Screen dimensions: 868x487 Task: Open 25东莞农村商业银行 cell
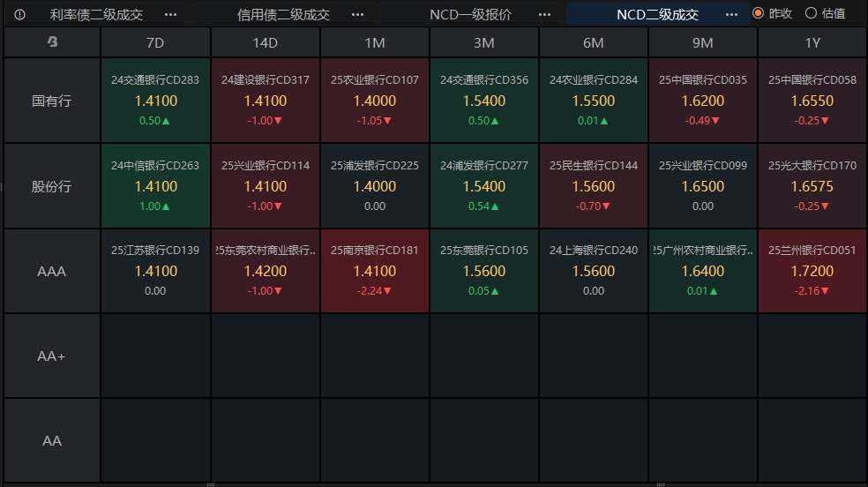[x=266, y=271]
